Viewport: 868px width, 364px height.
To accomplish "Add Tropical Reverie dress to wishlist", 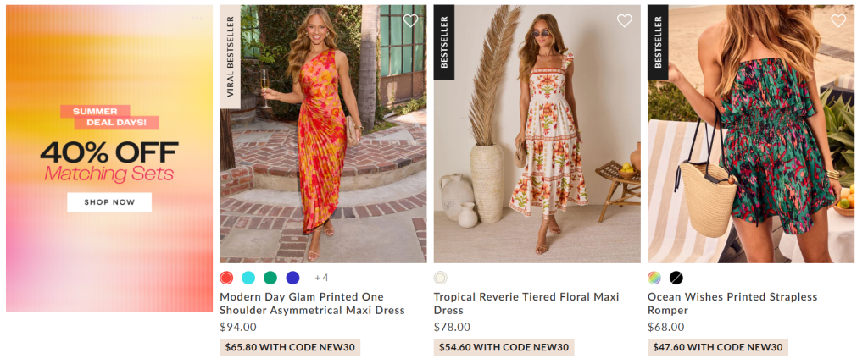I will pyautogui.click(x=625, y=21).
